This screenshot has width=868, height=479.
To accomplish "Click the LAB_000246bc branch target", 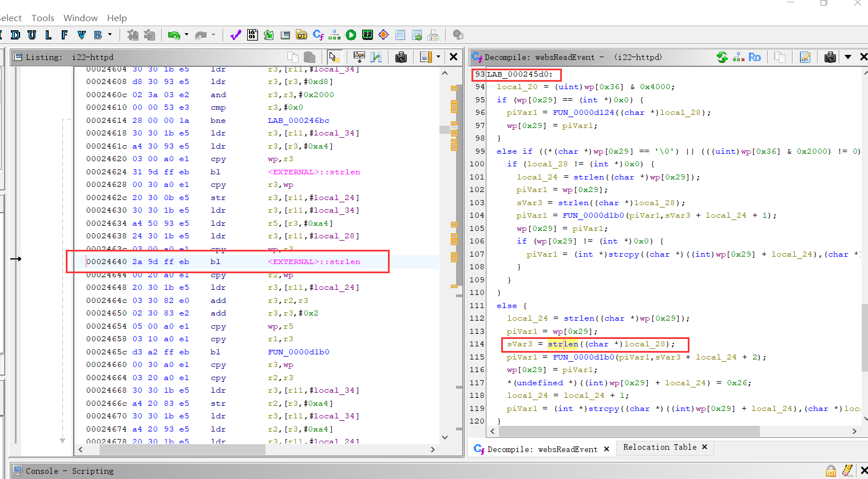I will pos(299,121).
